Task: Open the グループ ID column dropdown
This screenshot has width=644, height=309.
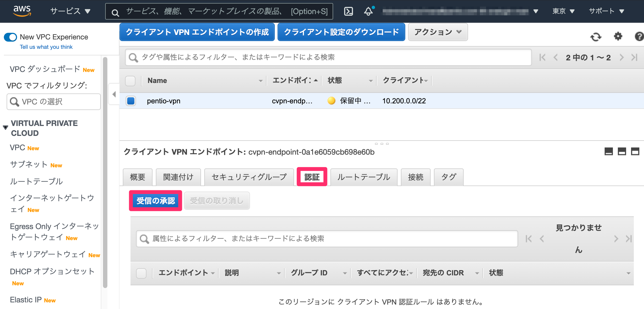Action: tap(345, 273)
